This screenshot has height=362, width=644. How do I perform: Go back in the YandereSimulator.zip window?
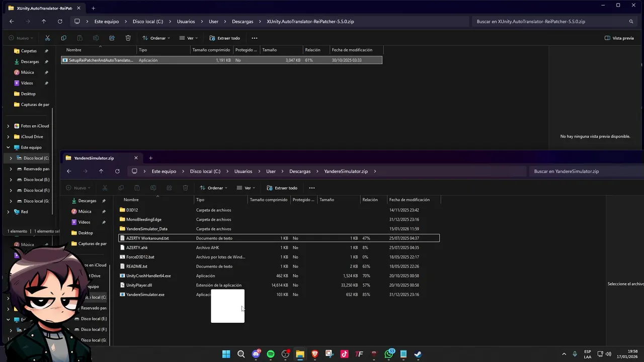(69, 171)
